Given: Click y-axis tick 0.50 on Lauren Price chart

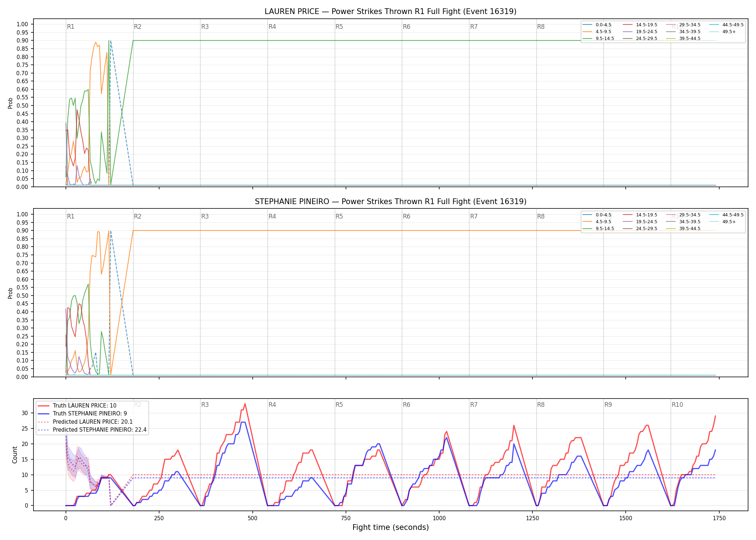Looking at the screenshot, I should [22, 106].
